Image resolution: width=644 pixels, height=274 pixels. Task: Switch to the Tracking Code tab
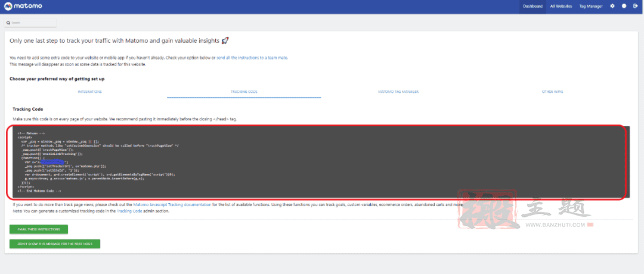coord(244,92)
